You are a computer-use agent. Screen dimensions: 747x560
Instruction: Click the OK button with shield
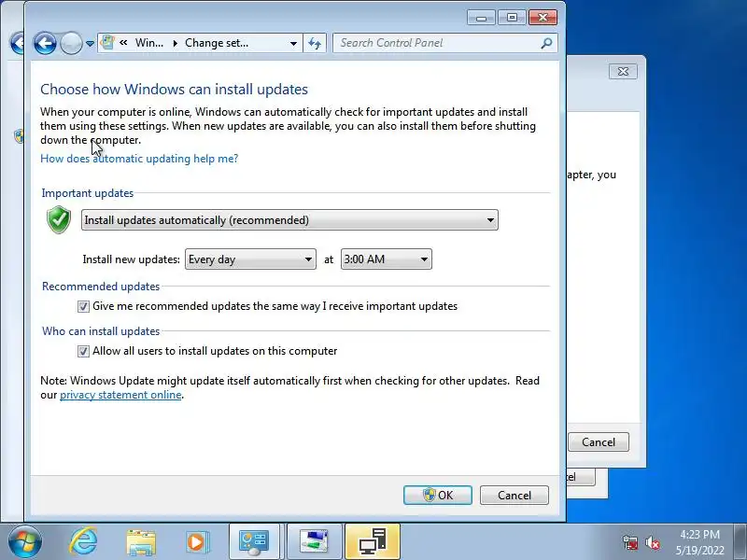point(438,496)
